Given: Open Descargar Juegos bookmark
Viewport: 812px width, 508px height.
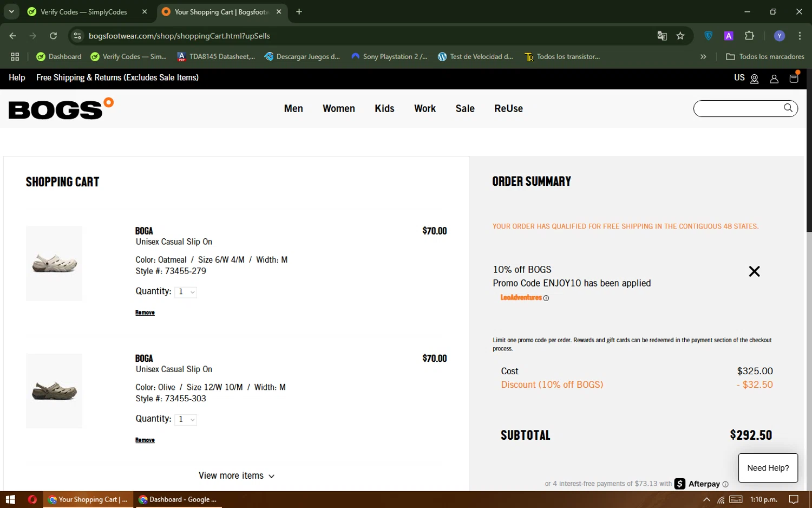Looking at the screenshot, I should pyautogui.click(x=302, y=56).
